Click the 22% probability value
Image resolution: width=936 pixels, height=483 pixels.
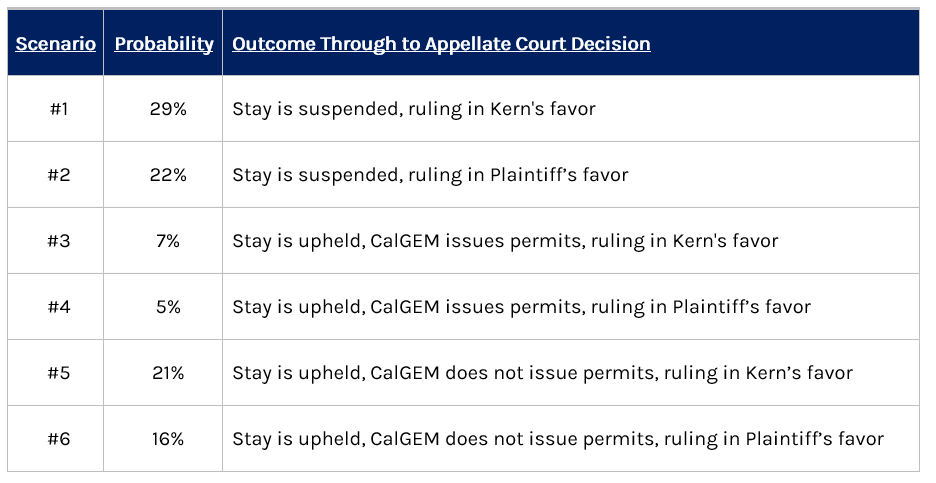(x=168, y=175)
